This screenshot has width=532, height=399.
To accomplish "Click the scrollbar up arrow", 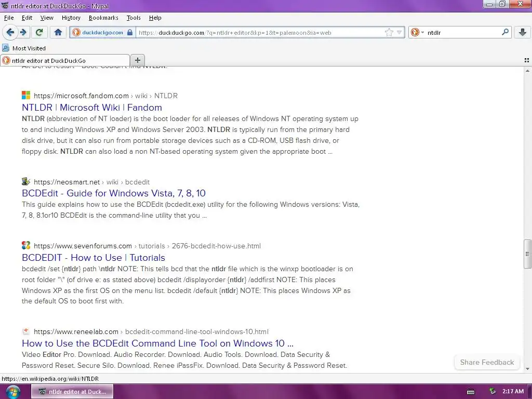I will click(x=527, y=70).
